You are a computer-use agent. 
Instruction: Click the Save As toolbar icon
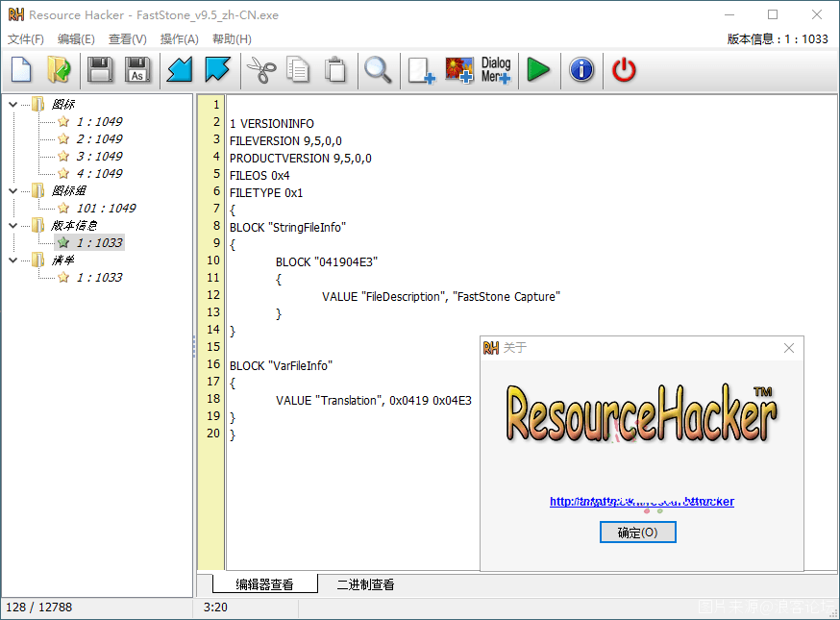(x=137, y=70)
